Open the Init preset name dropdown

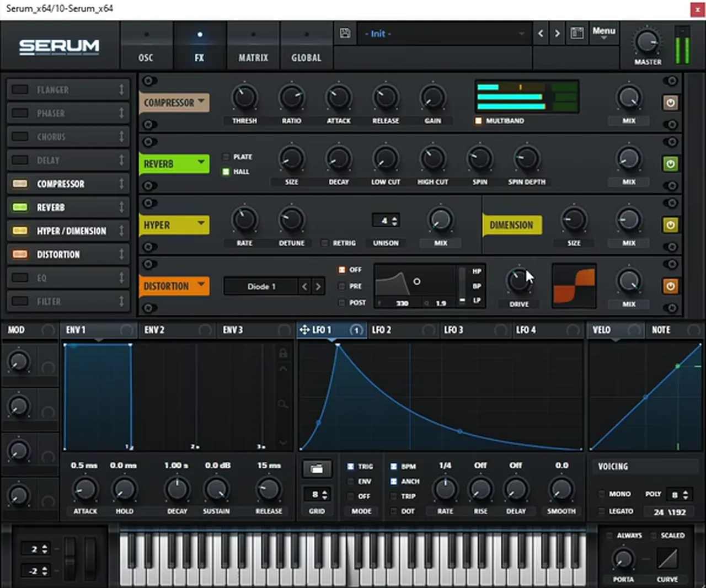[443, 34]
